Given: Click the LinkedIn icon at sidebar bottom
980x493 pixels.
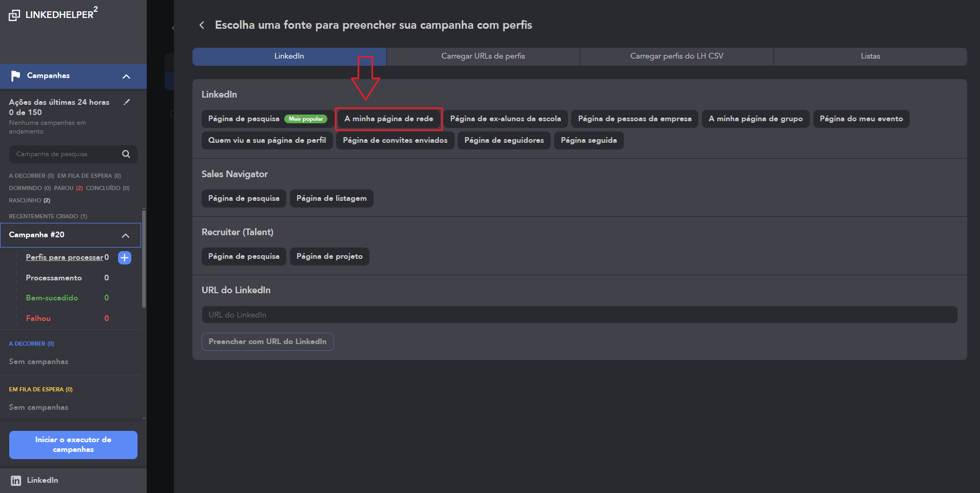Looking at the screenshot, I should click(x=16, y=481).
